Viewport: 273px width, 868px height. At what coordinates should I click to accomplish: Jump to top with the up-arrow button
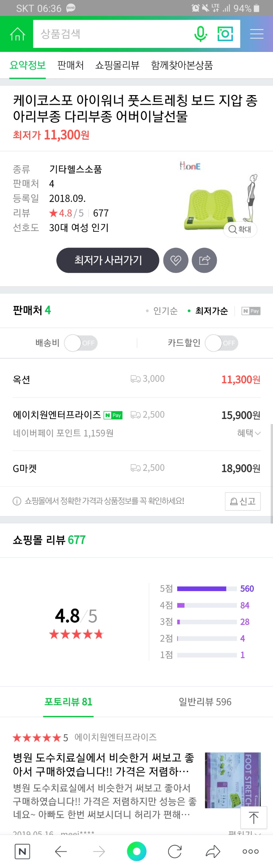click(253, 817)
